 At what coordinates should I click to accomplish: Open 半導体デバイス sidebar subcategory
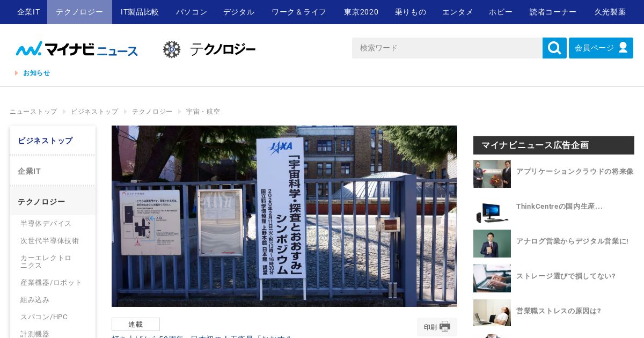46,224
